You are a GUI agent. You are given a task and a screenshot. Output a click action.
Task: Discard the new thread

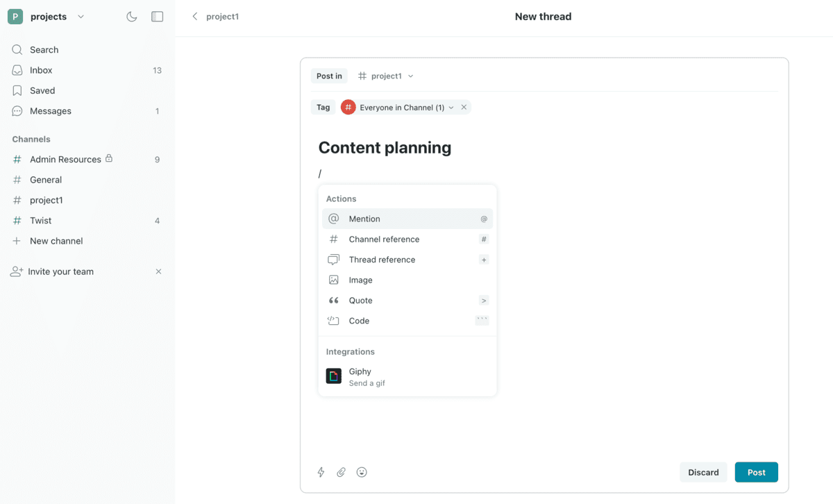[703, 472]
